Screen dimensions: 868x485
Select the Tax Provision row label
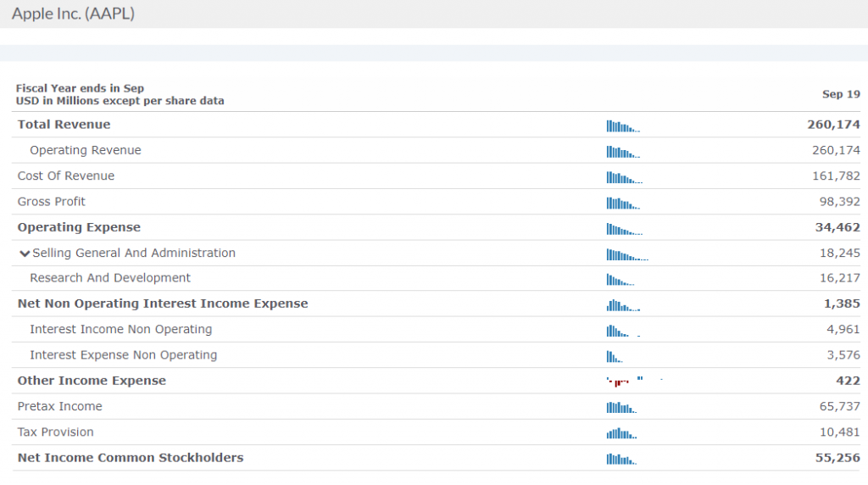click(55, 432)
